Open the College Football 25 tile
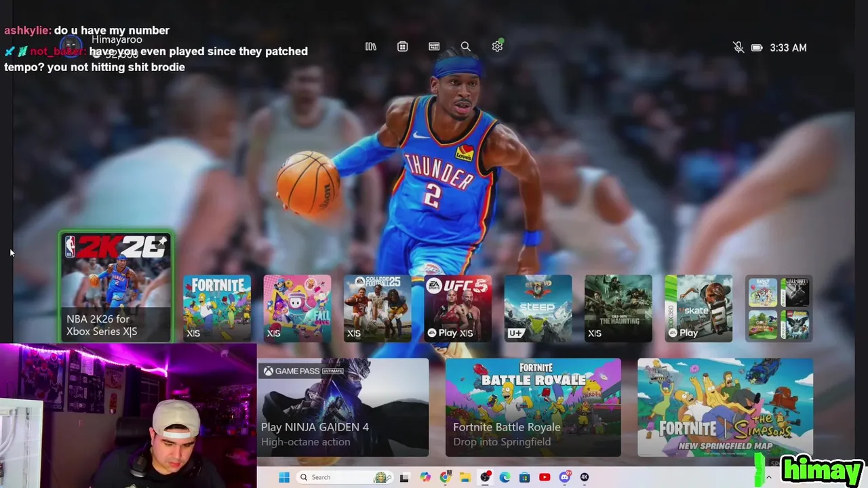 (377, 308)
